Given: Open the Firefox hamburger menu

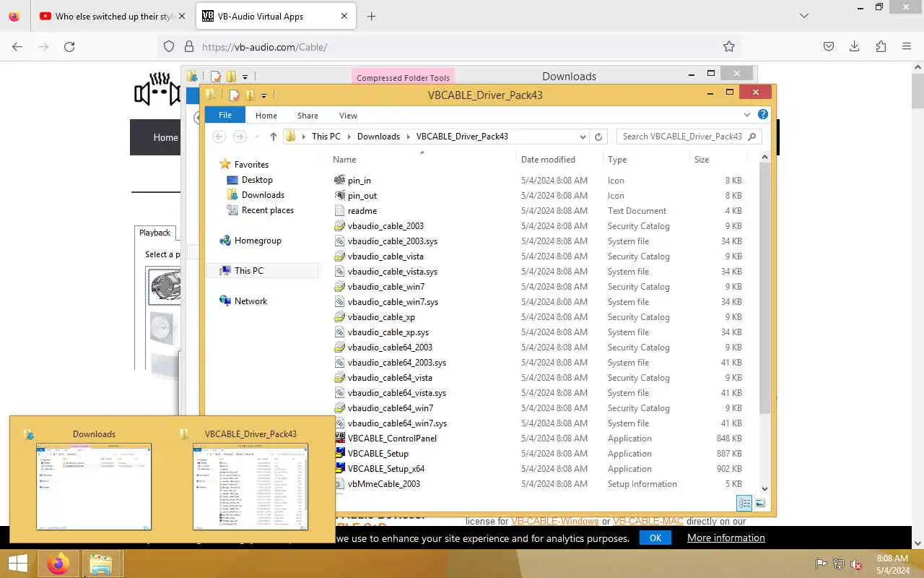Looking at the screenshot, I should pos(907,46).
